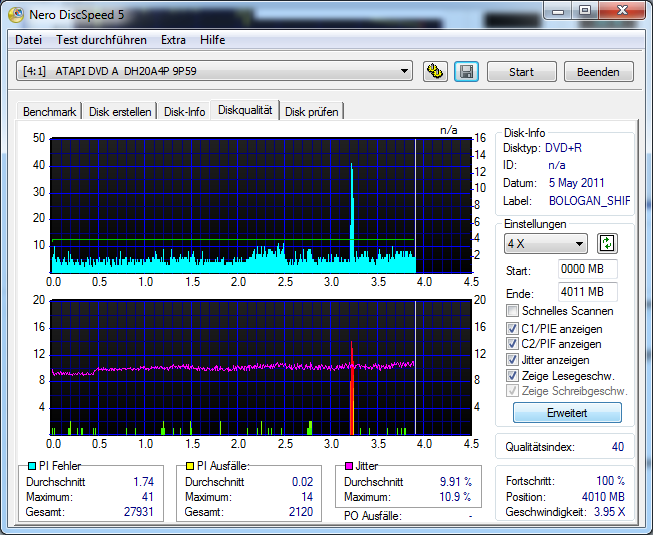Click the PI Ausfälle Maximum value 14
The width and height of the screenshot is (653, 535).
pos(307,497)
